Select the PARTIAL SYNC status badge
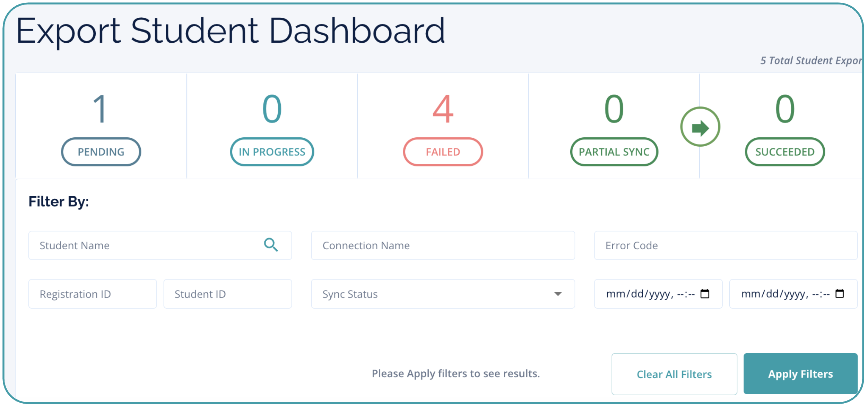 coord(614,152)
